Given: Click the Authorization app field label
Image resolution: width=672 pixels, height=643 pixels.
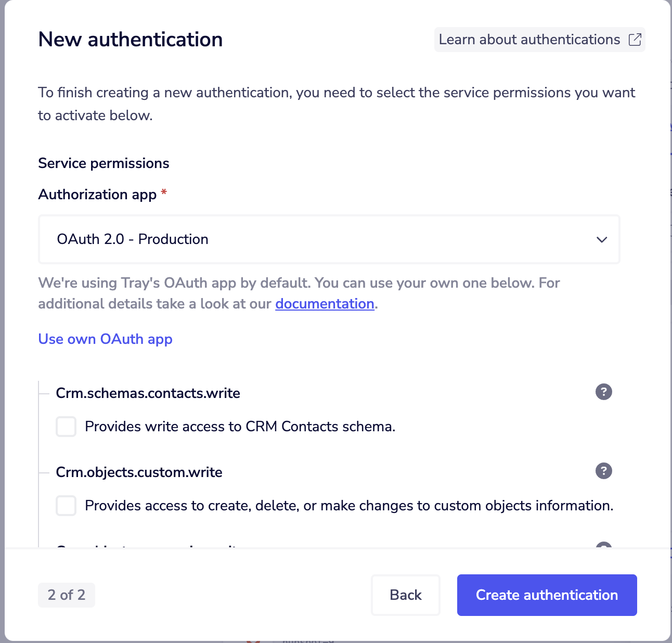Looking at the screenshot, I should (97, 195).
